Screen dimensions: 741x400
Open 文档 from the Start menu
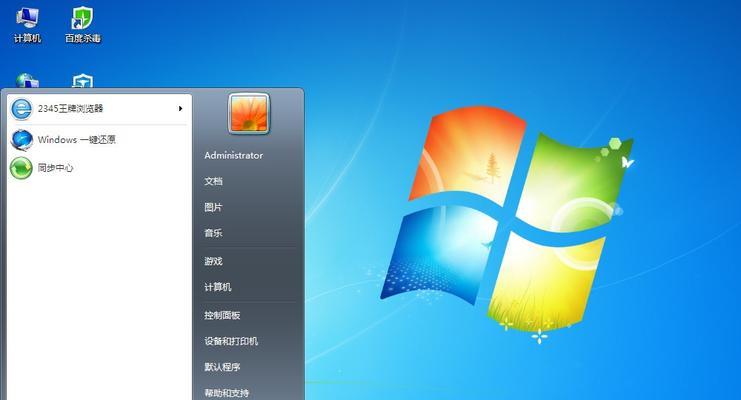click(214, 181)
